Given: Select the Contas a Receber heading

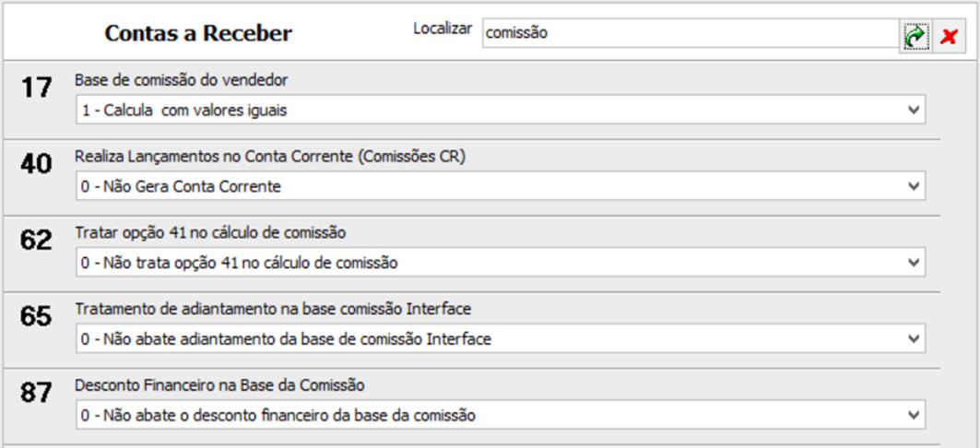Looking at the screenshot, I should pyautogui.click(x=198, y=33).
